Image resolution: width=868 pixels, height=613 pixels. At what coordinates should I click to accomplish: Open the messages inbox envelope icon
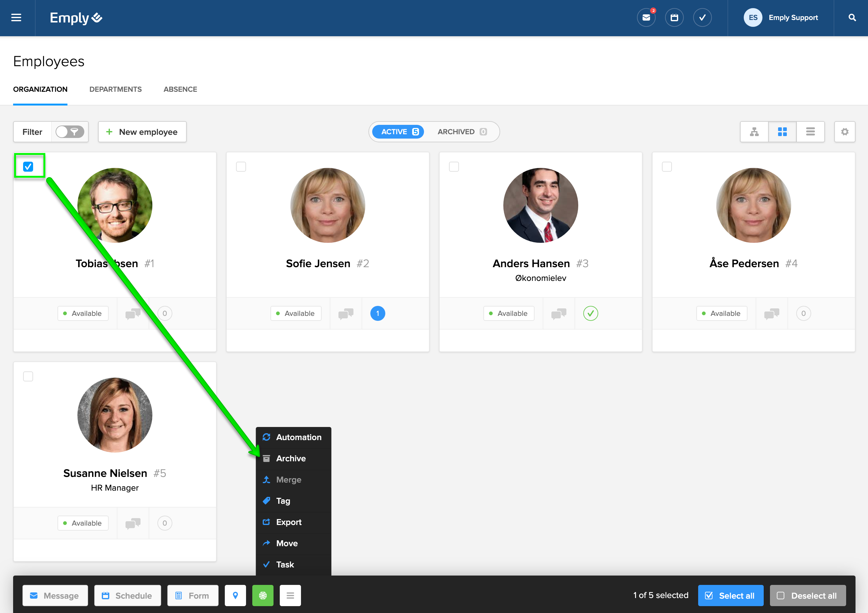click(x=646, y=18)
